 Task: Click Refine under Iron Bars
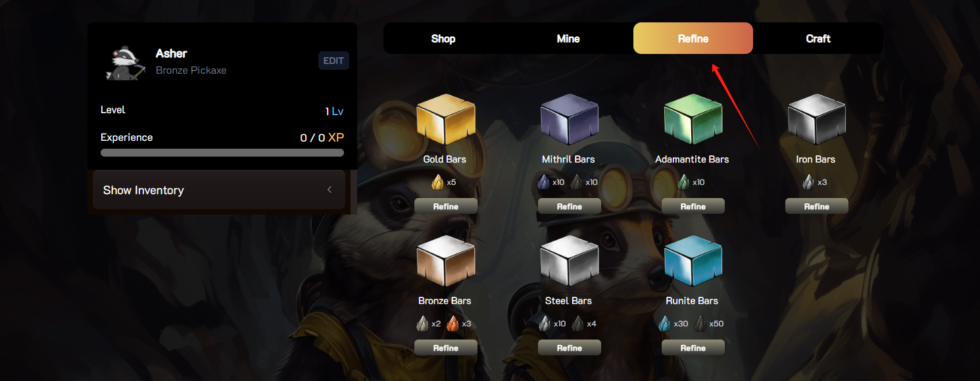pos(817,207)
